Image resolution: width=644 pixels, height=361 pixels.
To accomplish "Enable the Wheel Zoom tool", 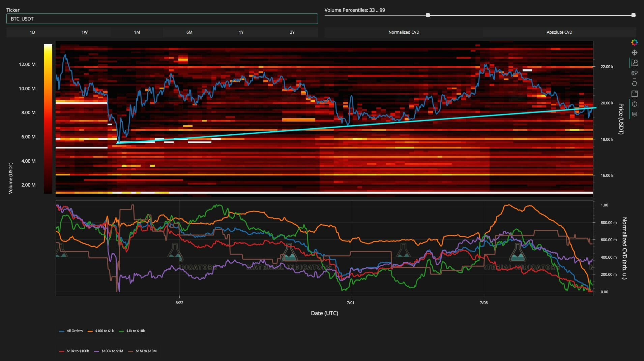I will click(634, 73).
